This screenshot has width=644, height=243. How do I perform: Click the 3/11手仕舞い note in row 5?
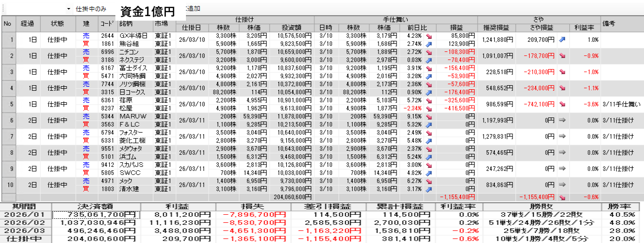(621, 104)
